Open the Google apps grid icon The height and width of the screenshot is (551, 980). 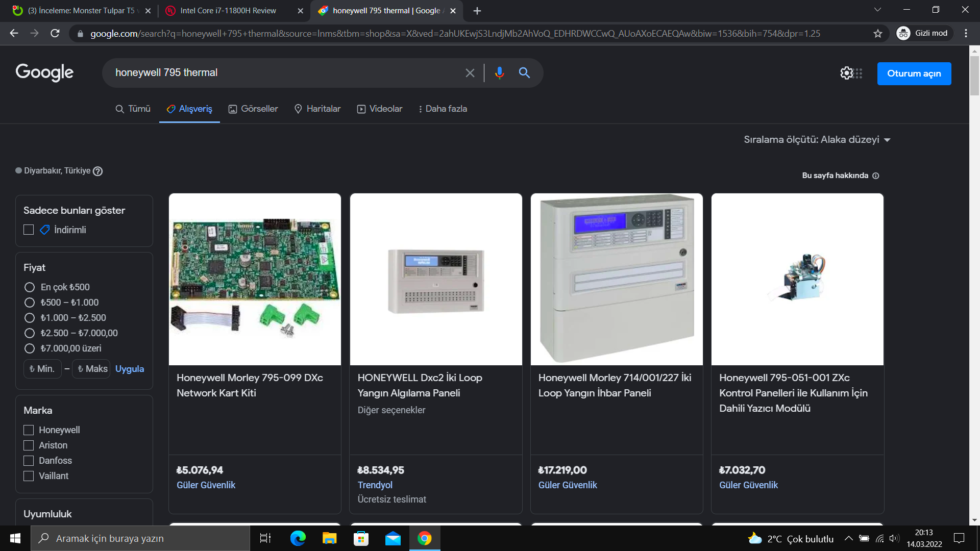[x=859, y=73]
